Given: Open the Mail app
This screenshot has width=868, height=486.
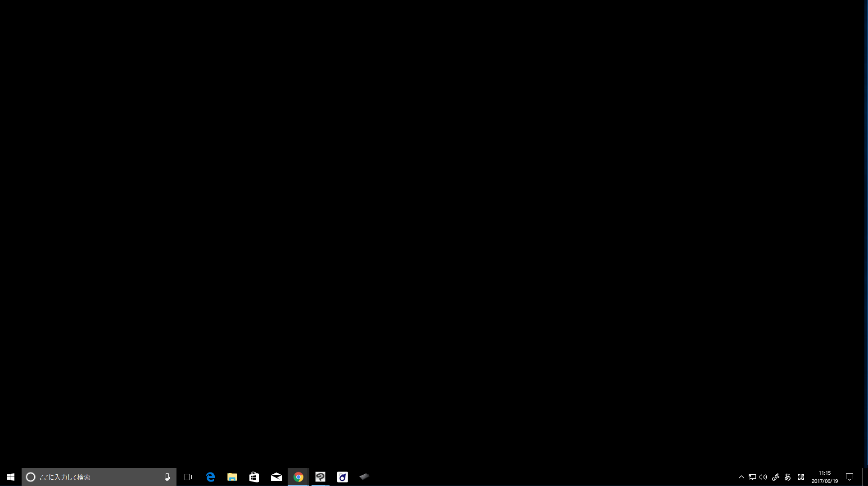Looking at the screenshot, I should pos(276,477).
